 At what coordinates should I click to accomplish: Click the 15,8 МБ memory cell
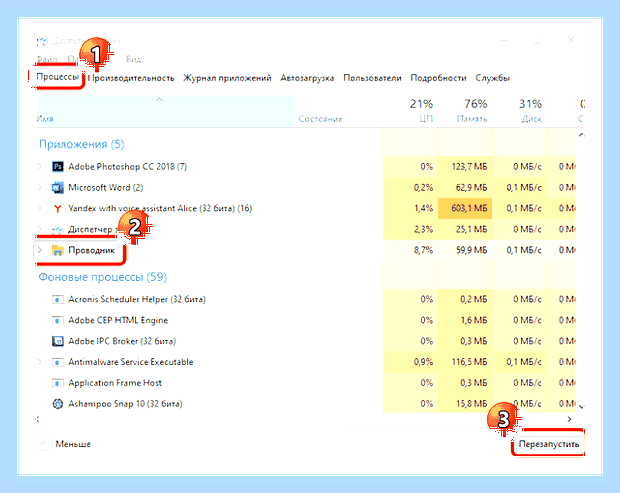click(x=465, y=404)
